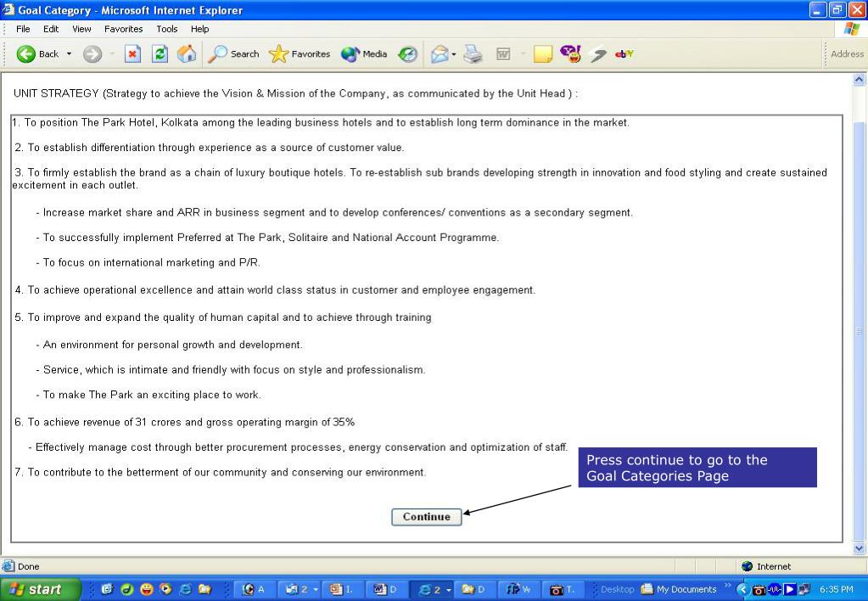This screenshot has height=601, width=868.
Task: Expand hidden system tray icons arrow
Action: click(743, 589)
